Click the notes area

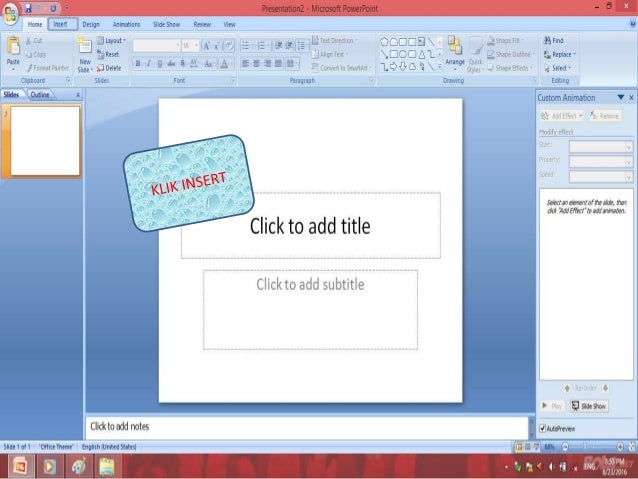pos(306,427)
